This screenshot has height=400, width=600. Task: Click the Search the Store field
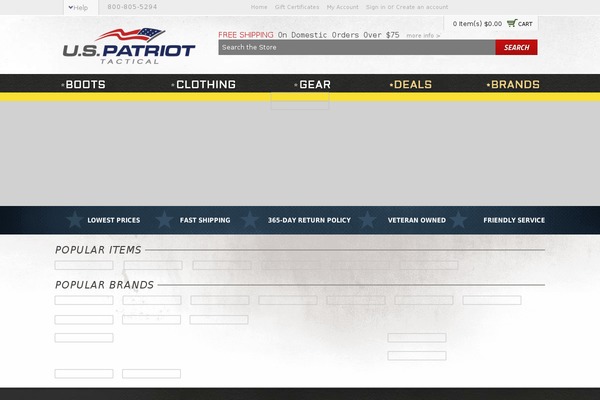coord(356,47)
